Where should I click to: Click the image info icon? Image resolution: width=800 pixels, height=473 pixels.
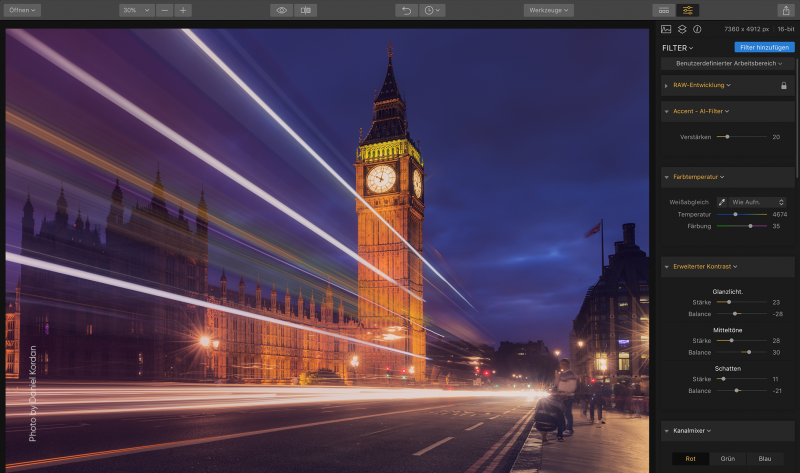tap(697, 29)
